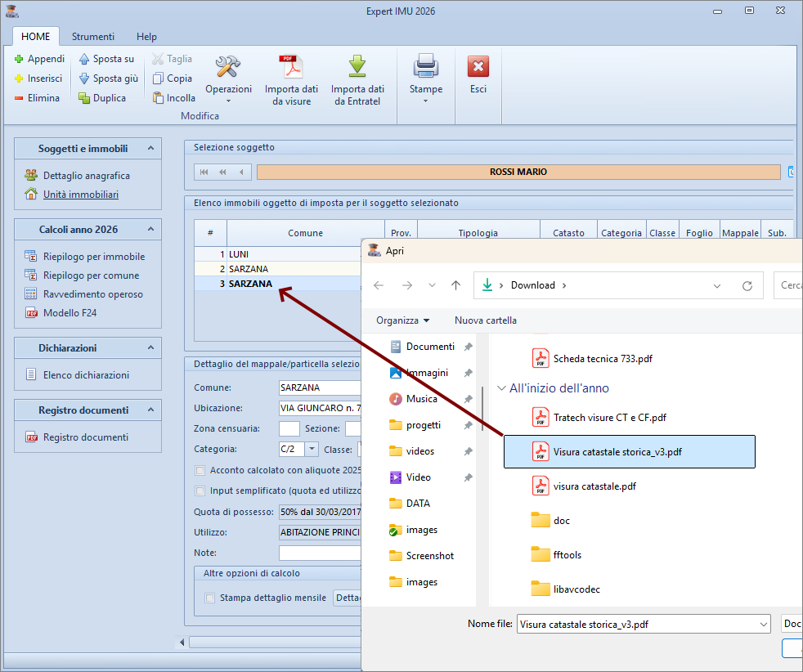803x672 pixels.
Task: Click the red Esci icon
Action: coord(478,68)
